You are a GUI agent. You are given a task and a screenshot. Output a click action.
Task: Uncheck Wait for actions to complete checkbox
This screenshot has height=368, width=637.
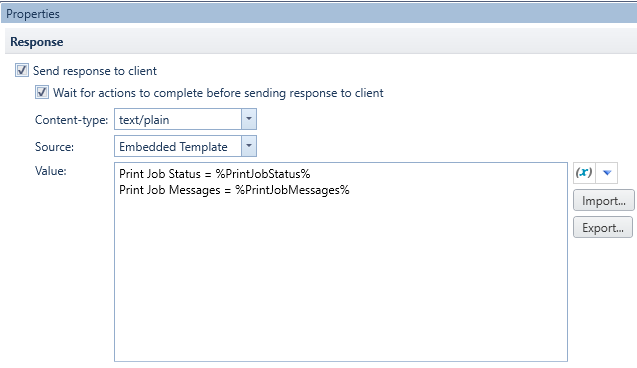click(x=42, y=92)
